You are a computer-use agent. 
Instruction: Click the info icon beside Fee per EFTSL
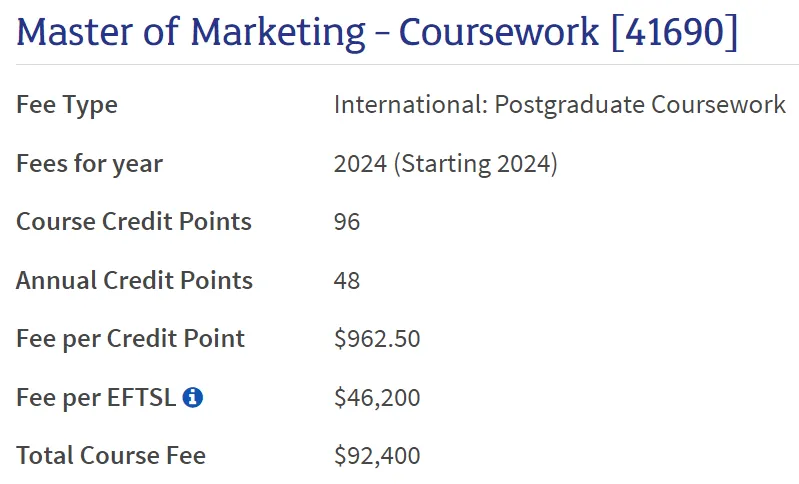[193, 397]
